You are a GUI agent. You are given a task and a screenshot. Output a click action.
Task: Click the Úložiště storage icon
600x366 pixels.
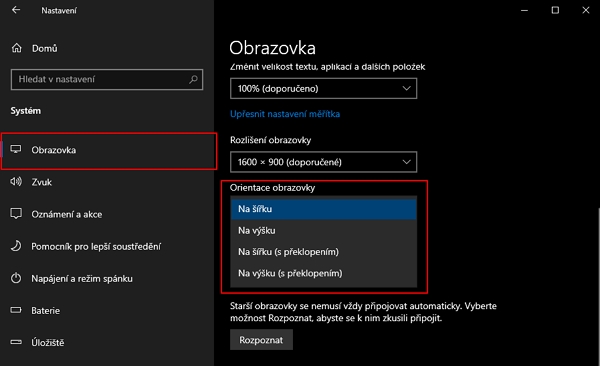coord(16,342)
